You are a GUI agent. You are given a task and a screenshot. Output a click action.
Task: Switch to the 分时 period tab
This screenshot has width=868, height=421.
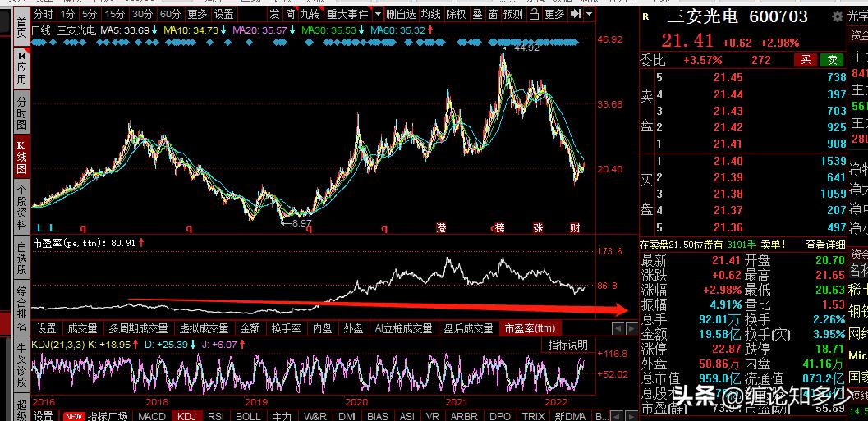point(44,14)
